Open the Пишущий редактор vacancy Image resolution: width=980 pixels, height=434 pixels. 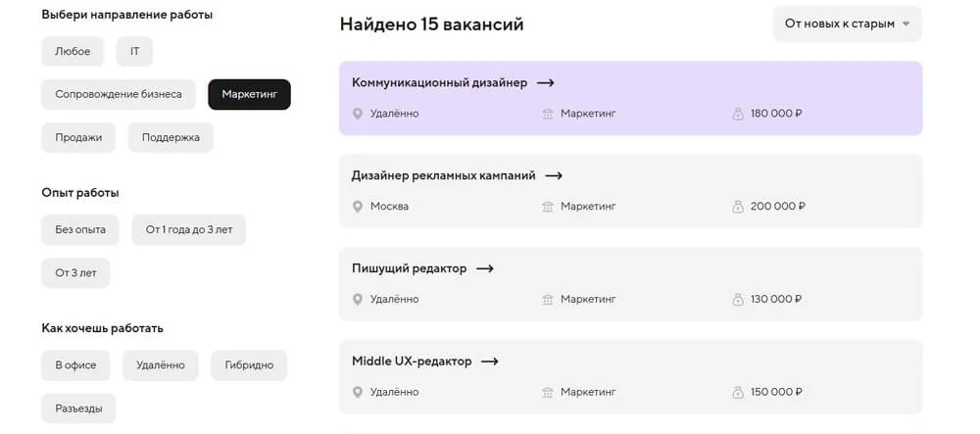409,268
